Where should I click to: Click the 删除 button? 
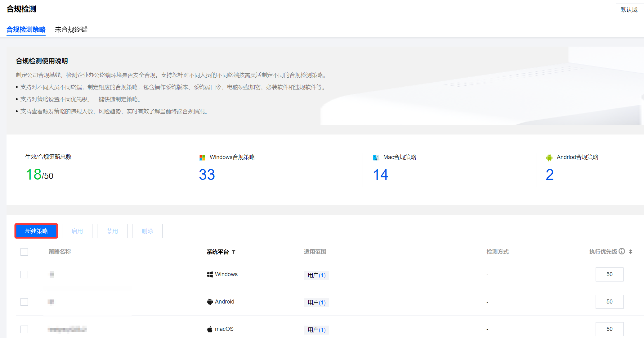tap(147, 231)
